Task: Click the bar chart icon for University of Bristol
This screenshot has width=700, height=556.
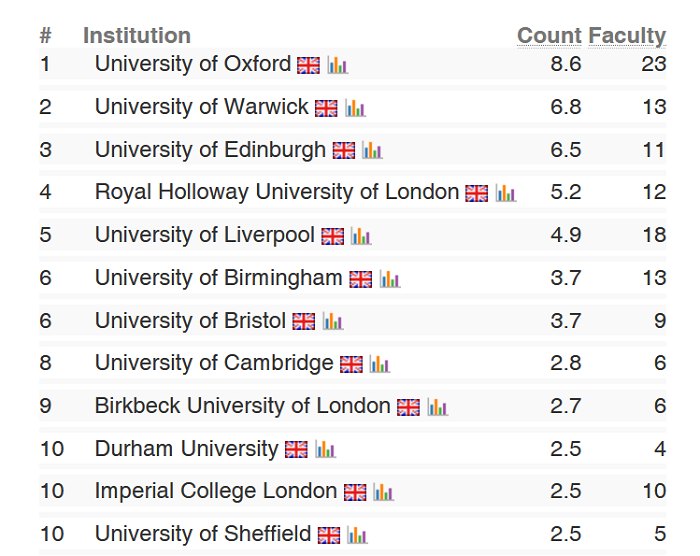Action: coord(332,322)
